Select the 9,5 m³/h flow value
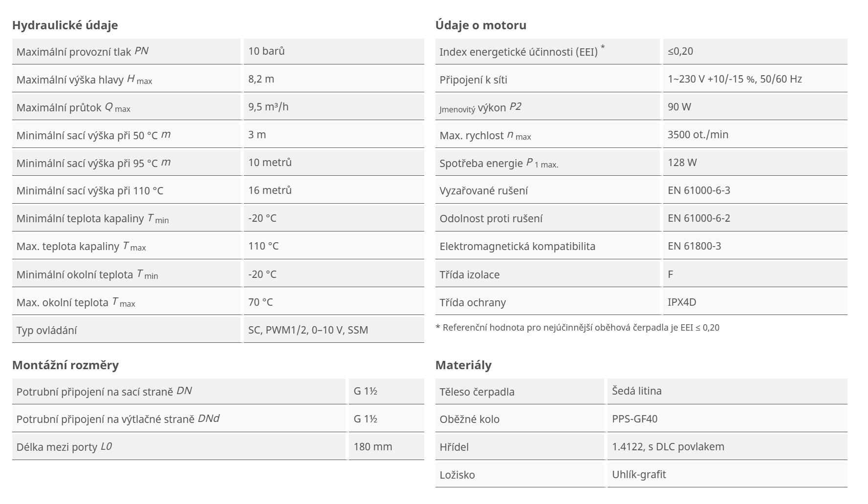 pos(268,106)
